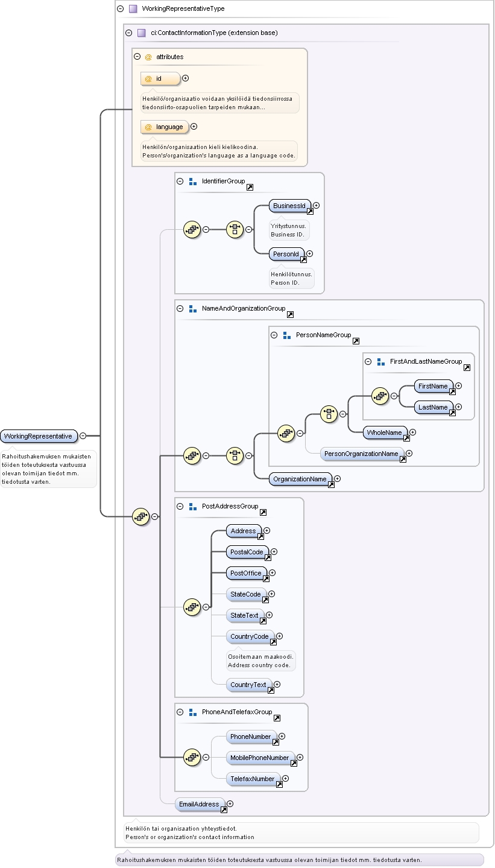The height and width of the screenshot is (868, 495).
Task: Select the LastName element
Action: pyautogui.click(x=434, y=407)
